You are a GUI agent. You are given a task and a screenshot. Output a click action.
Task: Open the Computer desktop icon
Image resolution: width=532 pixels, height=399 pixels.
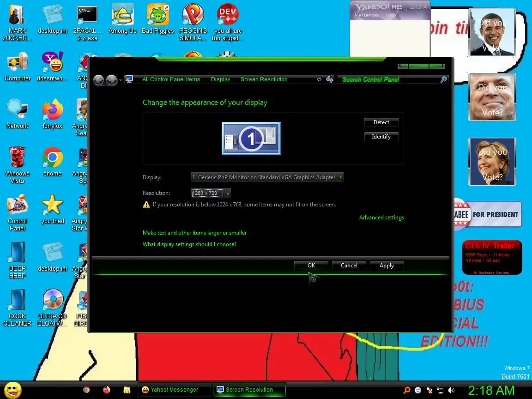pos(17,66)
